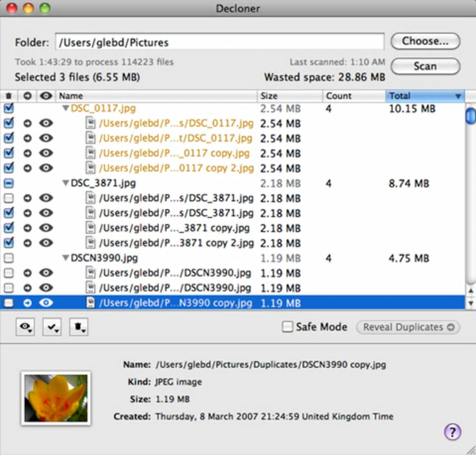The height and width of the screenshot is (455, 476).
Task: Click eye icon for t/DSC_0117.jpg row
Action: point(46,138)
